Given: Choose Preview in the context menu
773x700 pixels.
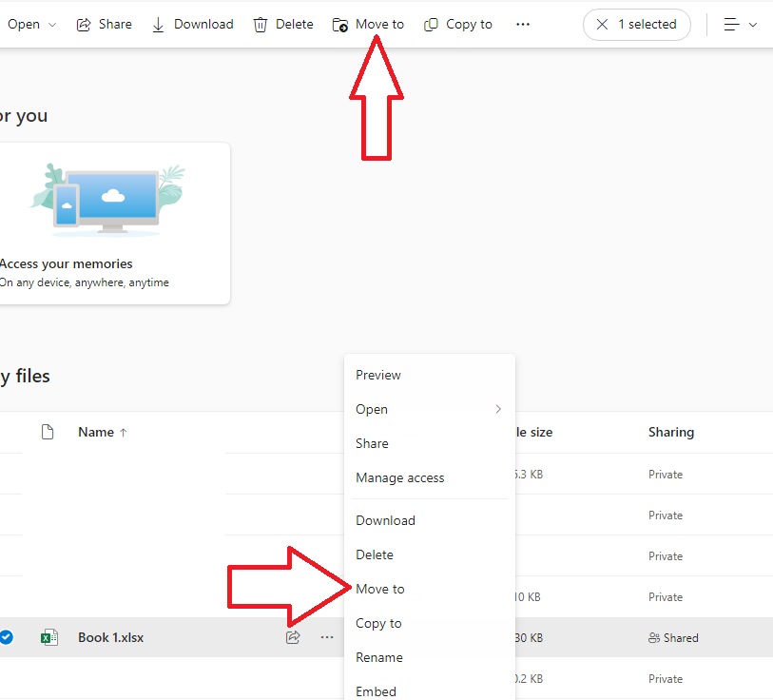Looking at the screenshot, I should 377,375.
